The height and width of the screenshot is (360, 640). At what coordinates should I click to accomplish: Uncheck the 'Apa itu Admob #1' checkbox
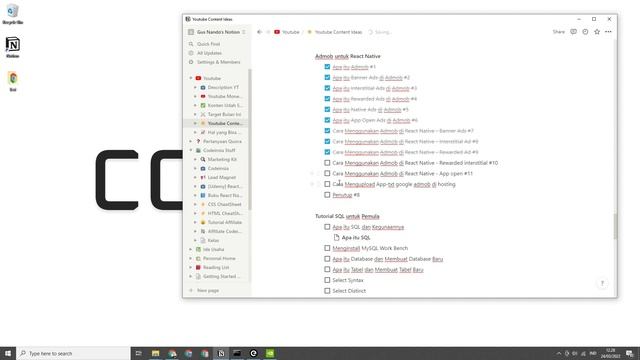[327, 67]
